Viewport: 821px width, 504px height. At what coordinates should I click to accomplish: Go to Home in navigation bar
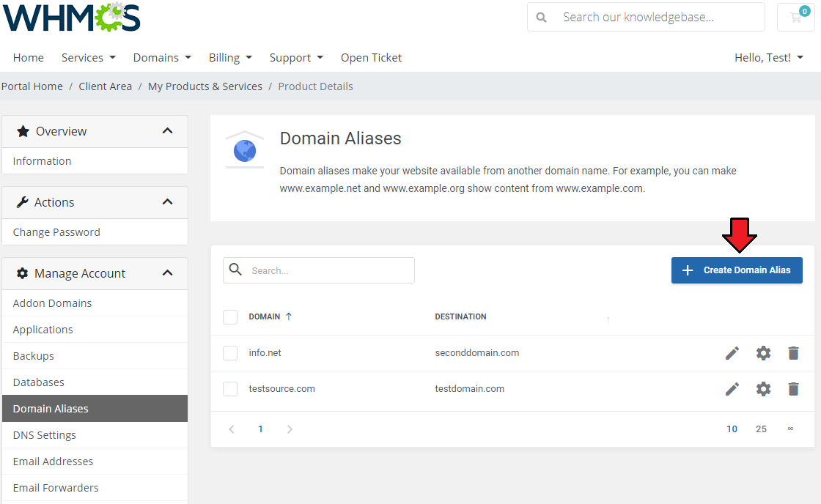[29, 58]
